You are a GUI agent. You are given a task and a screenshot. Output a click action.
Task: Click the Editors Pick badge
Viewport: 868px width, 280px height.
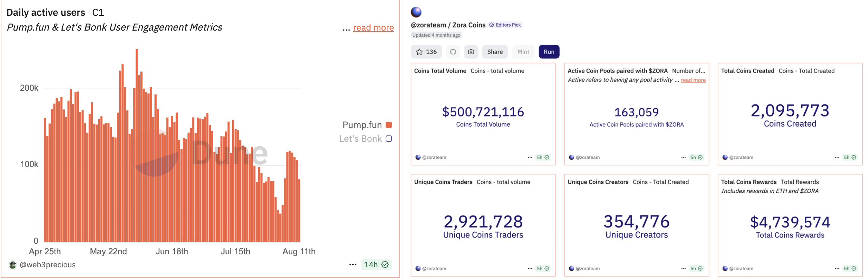pos(505,25)
